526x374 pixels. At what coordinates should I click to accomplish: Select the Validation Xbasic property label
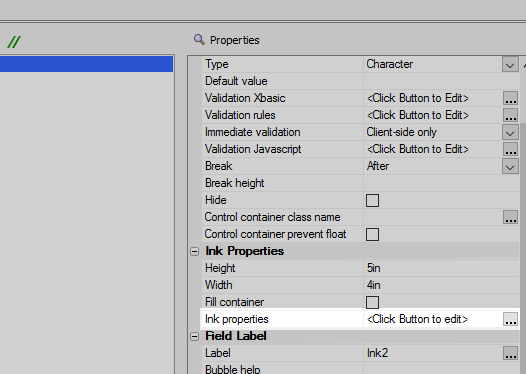click(x=245, y=98)
